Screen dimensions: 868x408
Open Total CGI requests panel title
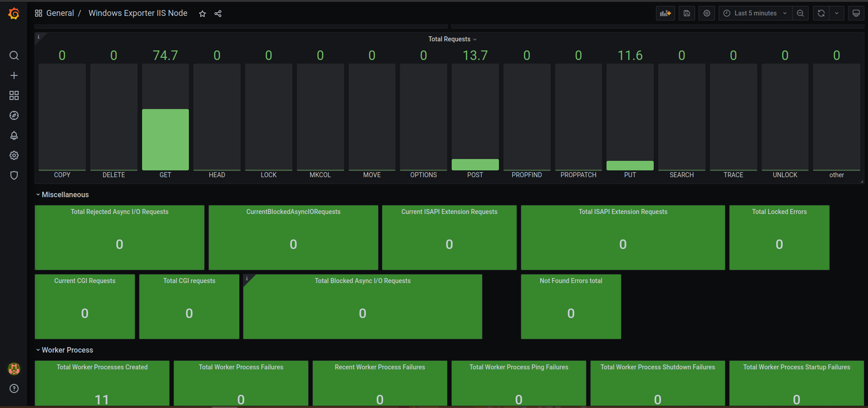pyautogui.click(x=189, y=281)
